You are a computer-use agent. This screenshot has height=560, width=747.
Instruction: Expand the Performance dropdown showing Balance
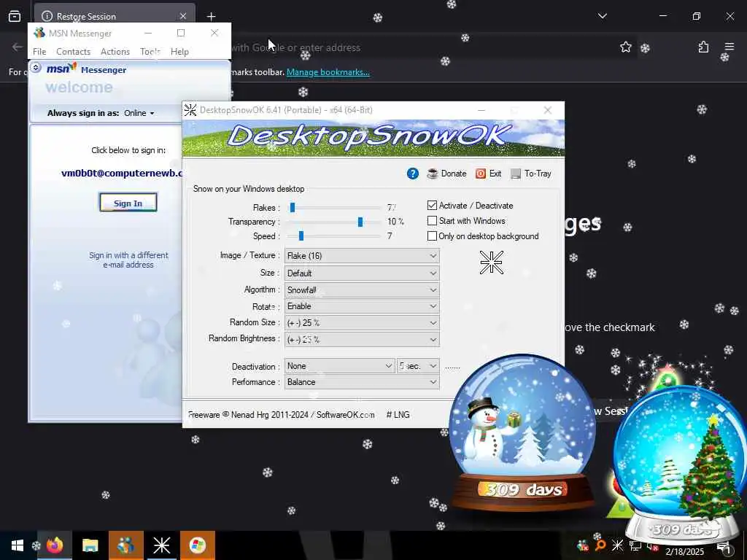point(362,382)
